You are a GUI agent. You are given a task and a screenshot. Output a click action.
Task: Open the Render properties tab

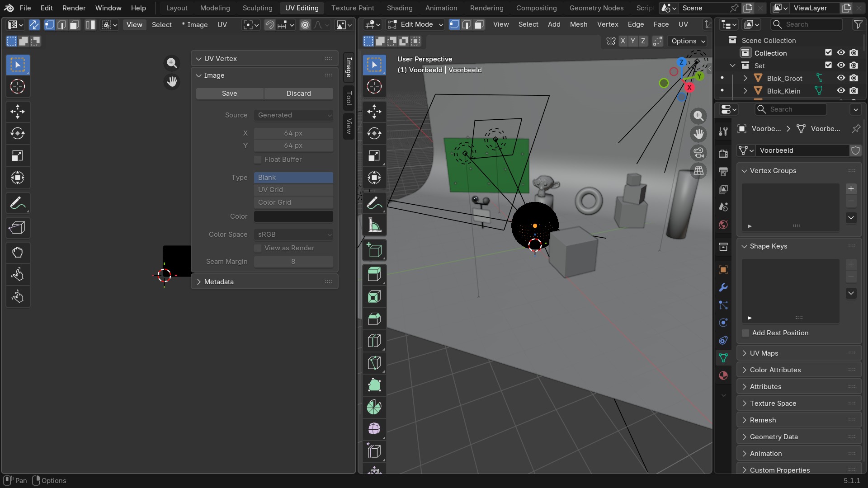point(723,154)
